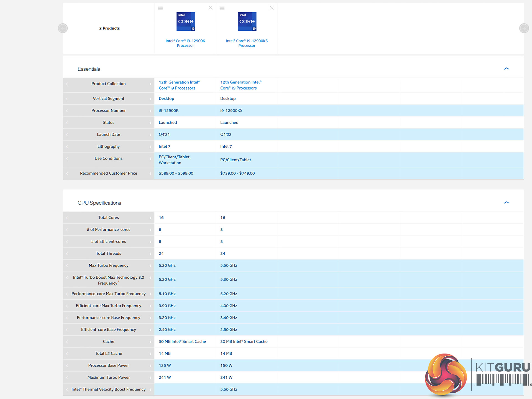
Task: Click the drag handle above i9-12900KS column
Action: coord(222,8)
